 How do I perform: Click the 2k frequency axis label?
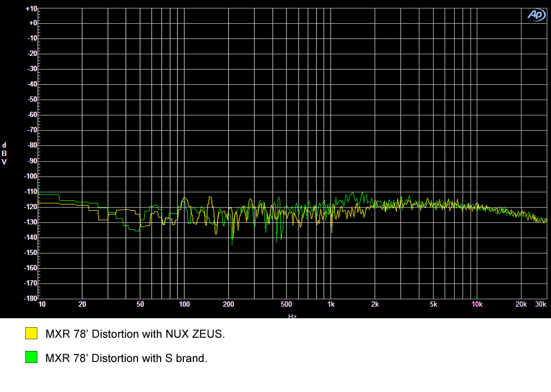click(x=375, y=305)
